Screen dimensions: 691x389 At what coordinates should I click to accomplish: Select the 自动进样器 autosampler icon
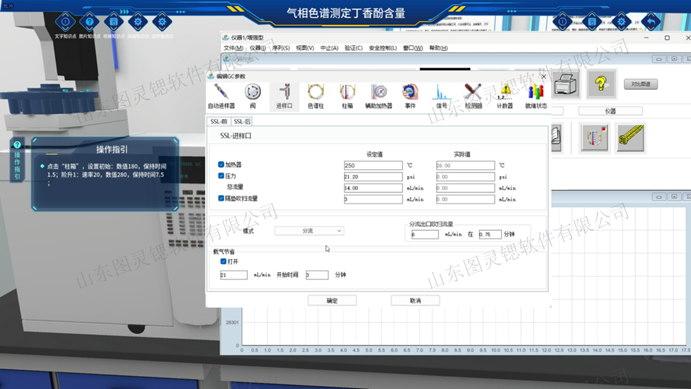pyautogui.click(x=221, y=96)
